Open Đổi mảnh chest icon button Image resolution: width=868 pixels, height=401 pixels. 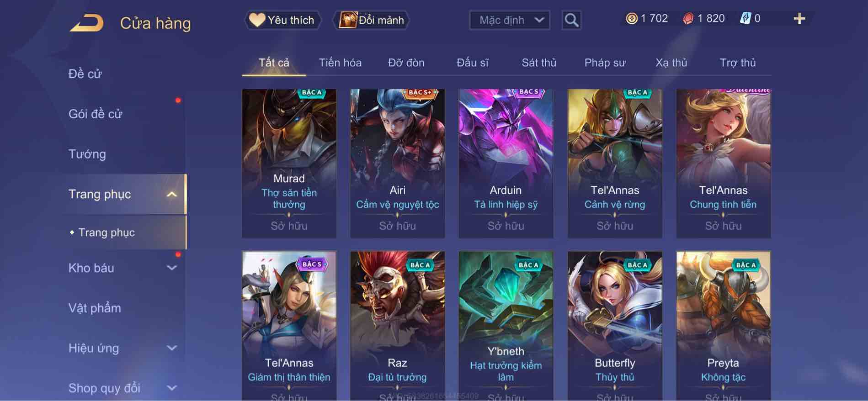[x=372, y=20]
